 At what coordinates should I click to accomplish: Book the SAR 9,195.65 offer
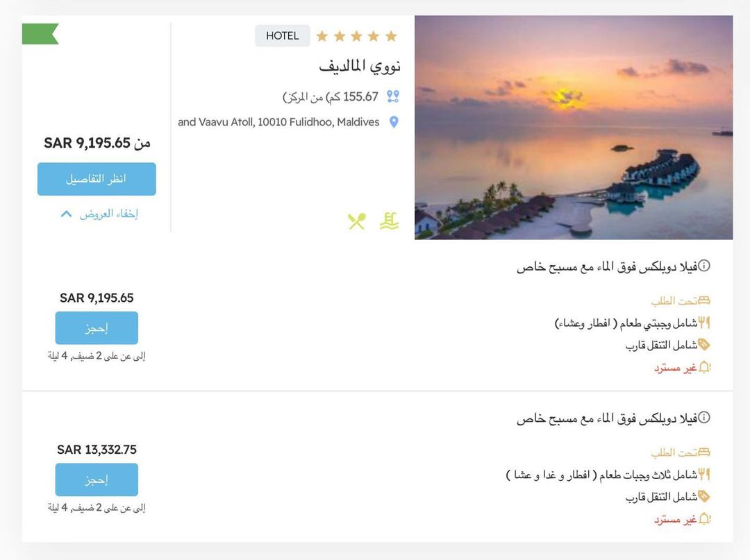click(x=97, y=328)
